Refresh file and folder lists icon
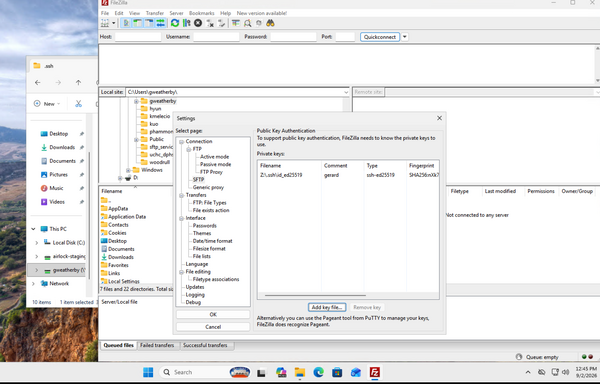600x384 pixels. coord(175,23)
